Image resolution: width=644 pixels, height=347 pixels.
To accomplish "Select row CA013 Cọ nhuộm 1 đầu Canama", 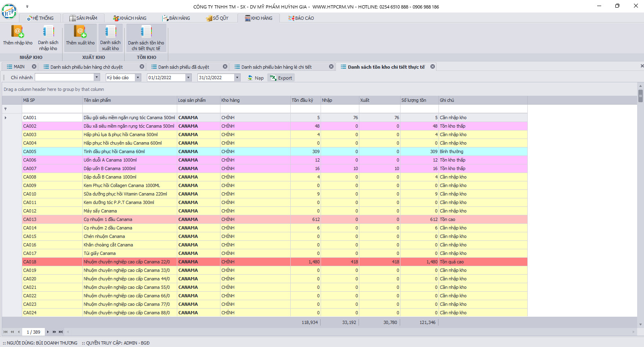I will click(x=275, y=219).
